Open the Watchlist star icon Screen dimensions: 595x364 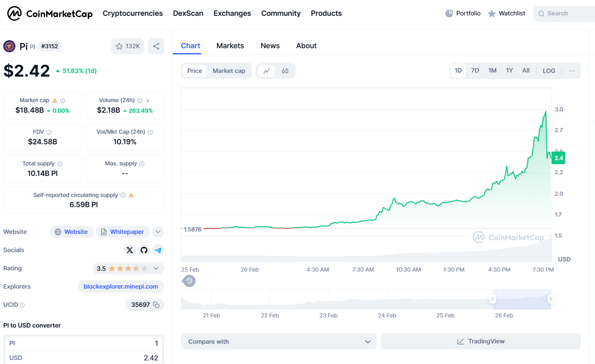coord(492,13)
